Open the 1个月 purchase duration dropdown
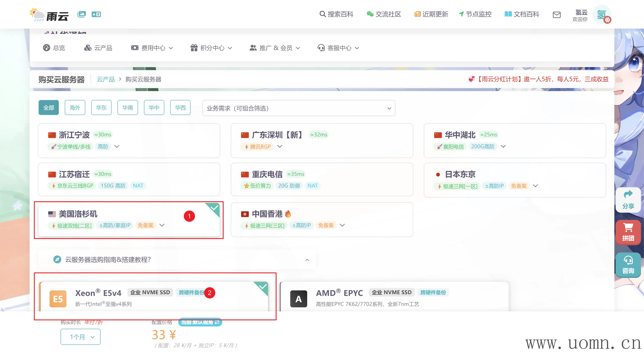Viewport: 644px width, 355px height. pyautogui.click(x=80, y=337)
